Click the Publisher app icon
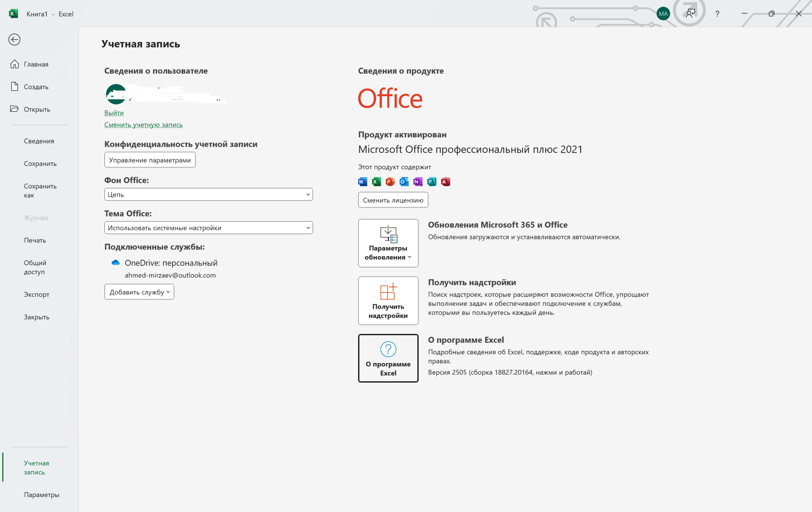812x512 pixels. tap(432, 182)
